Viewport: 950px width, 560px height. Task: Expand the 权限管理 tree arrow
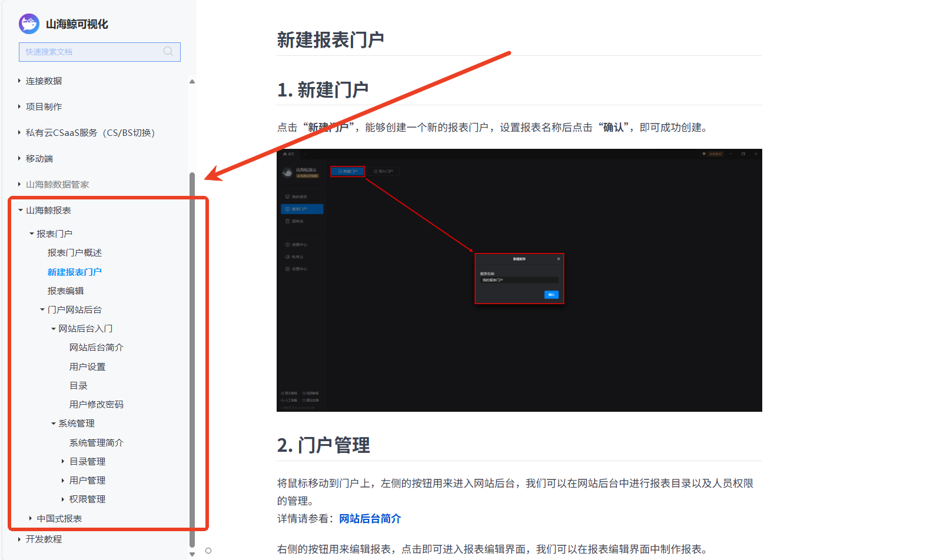point(63,499)
